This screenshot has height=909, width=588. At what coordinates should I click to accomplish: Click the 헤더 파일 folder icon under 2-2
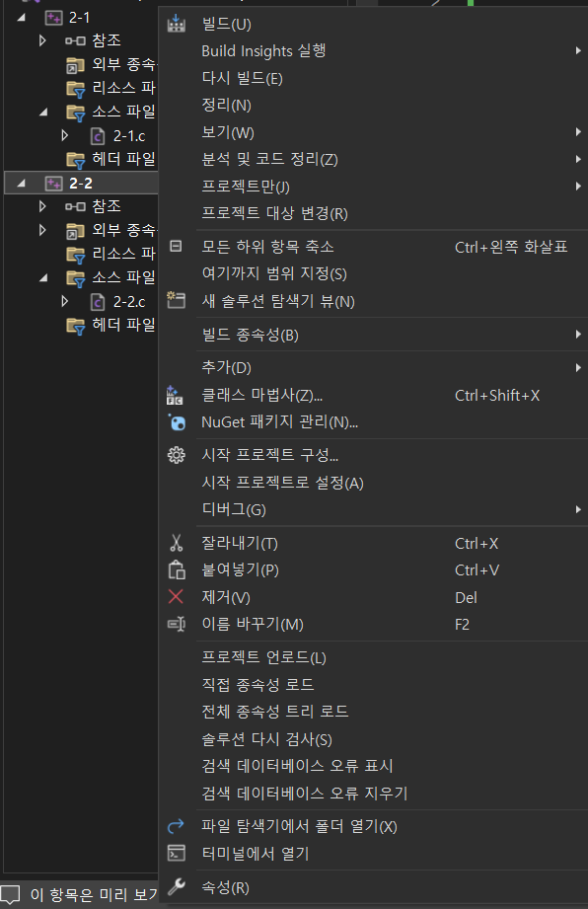coord(75,326)
